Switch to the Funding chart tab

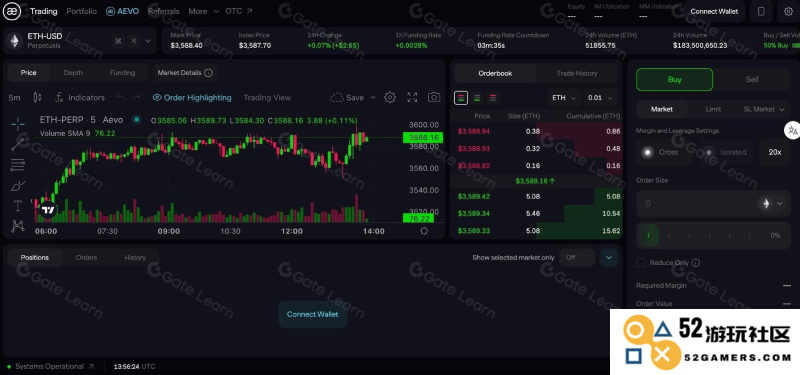[x=122, y=73]
